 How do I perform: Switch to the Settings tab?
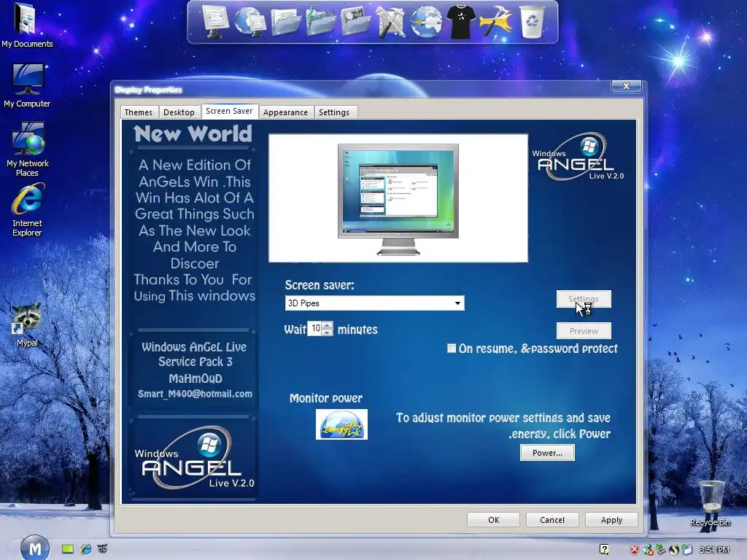pyautogui.click(x=334, y=112)
